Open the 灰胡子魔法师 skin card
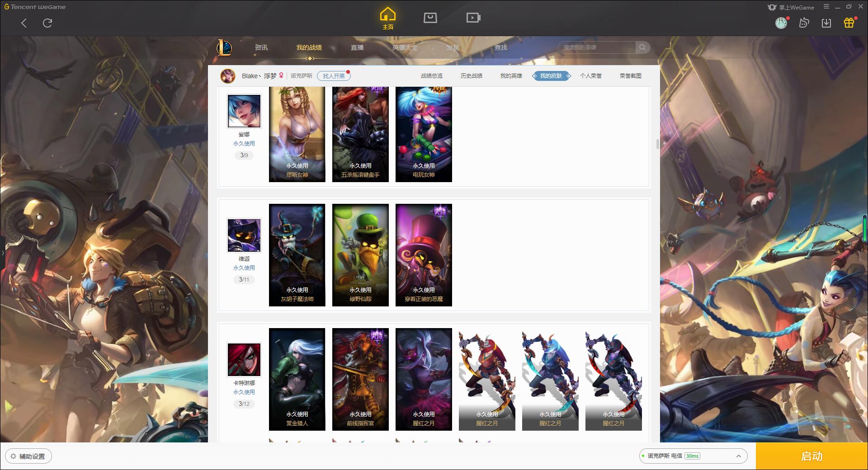The image size is (868, 470). [297, 255]
